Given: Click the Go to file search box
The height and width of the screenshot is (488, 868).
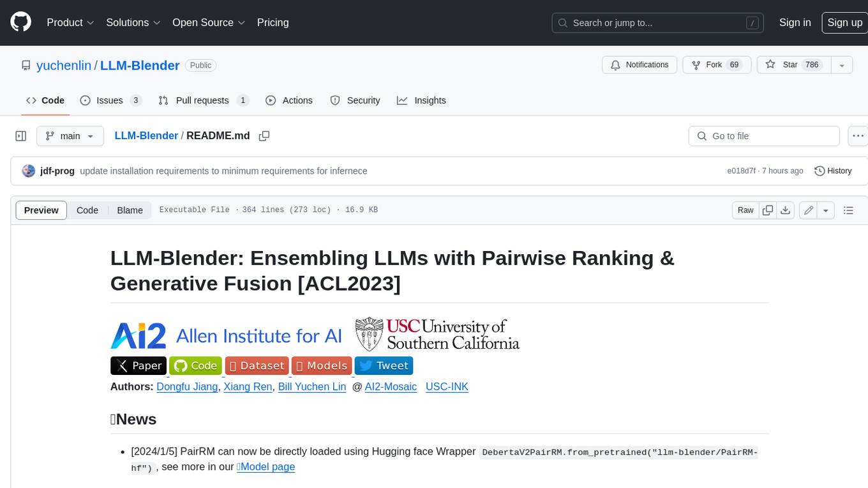Looking at the screenshot, I should (x=764, y=136).
